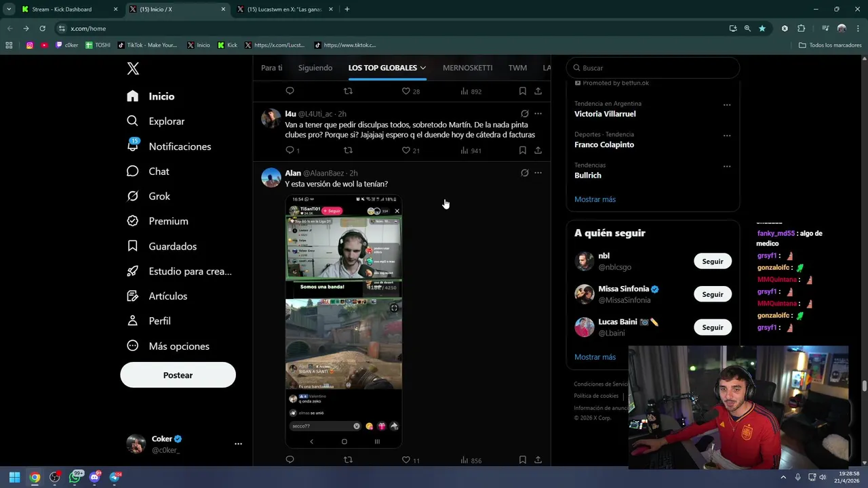868x488 pixels.
Task: Click the Postear button
Action: [x=178, y=375]
